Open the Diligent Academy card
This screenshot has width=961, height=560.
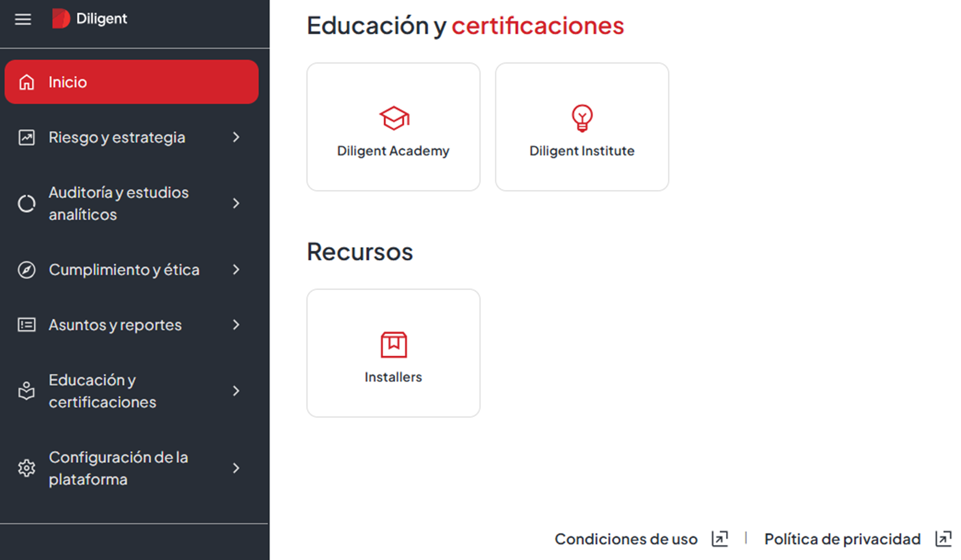[x=393, y=127]
